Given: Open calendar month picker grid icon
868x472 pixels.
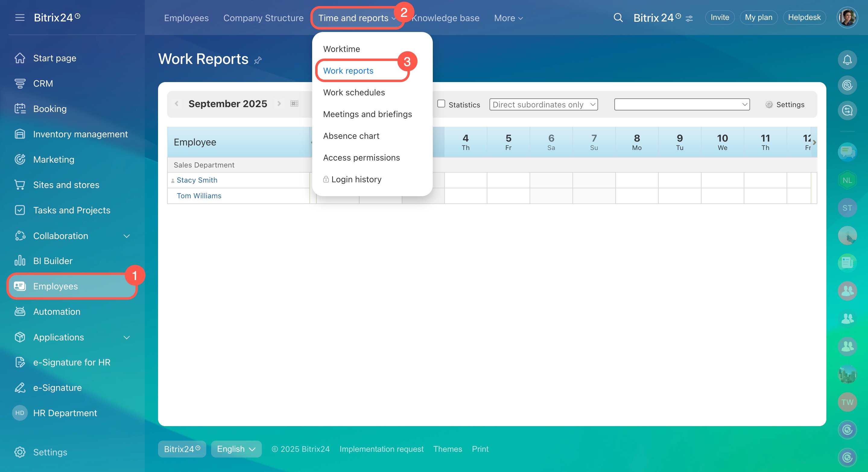Looking at the screenshot, I should point(294,104).
